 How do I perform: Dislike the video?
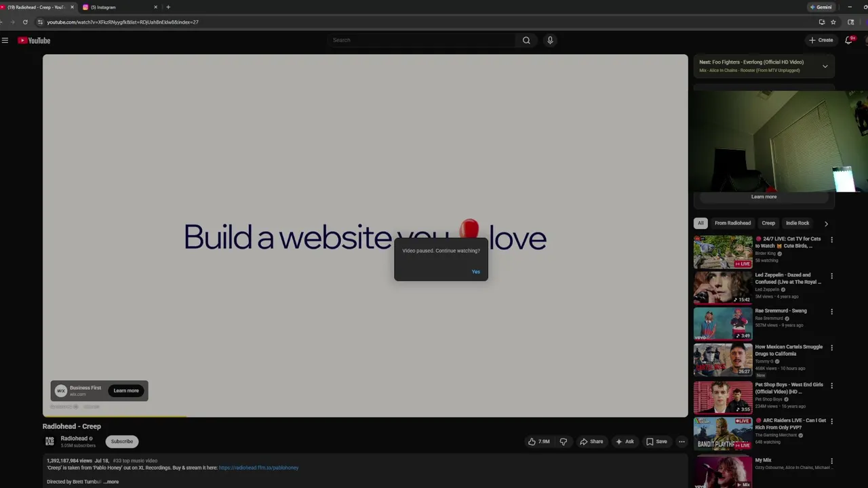click(564, 441)
